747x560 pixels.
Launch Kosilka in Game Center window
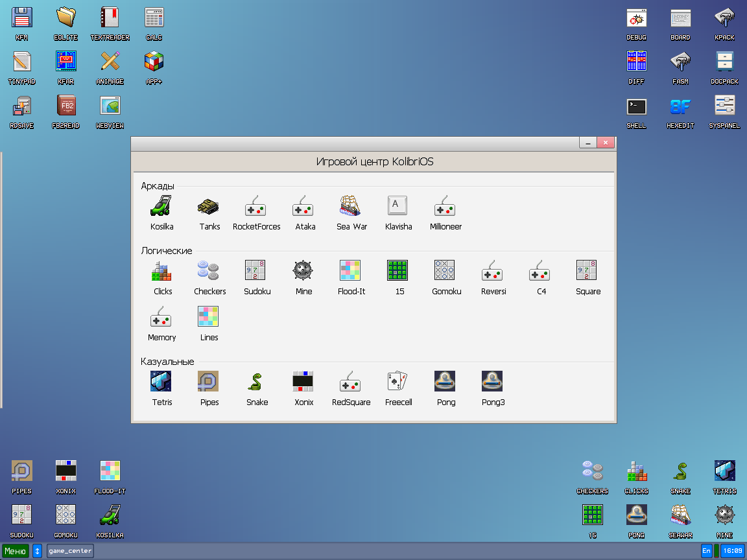(x=161, y=213)
